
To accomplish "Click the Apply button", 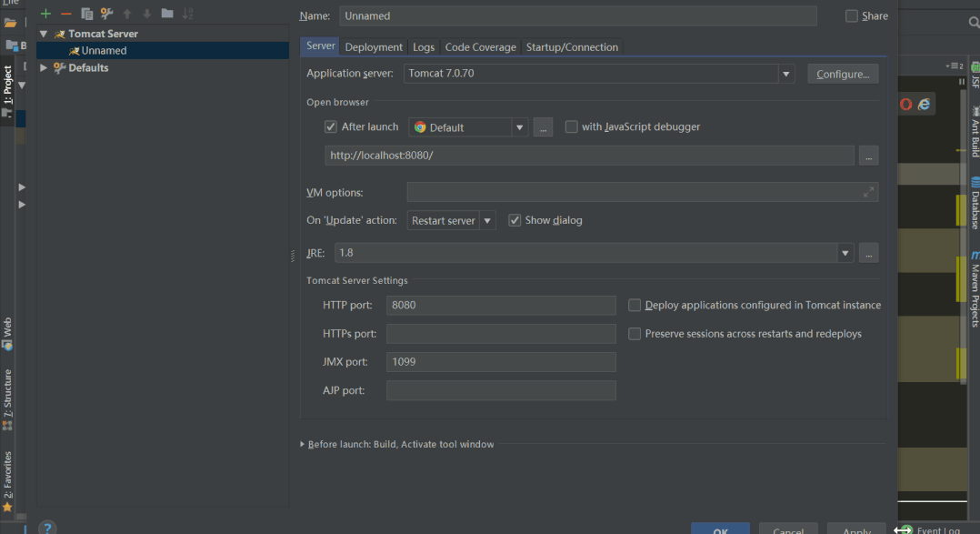I will click(856, 529).
